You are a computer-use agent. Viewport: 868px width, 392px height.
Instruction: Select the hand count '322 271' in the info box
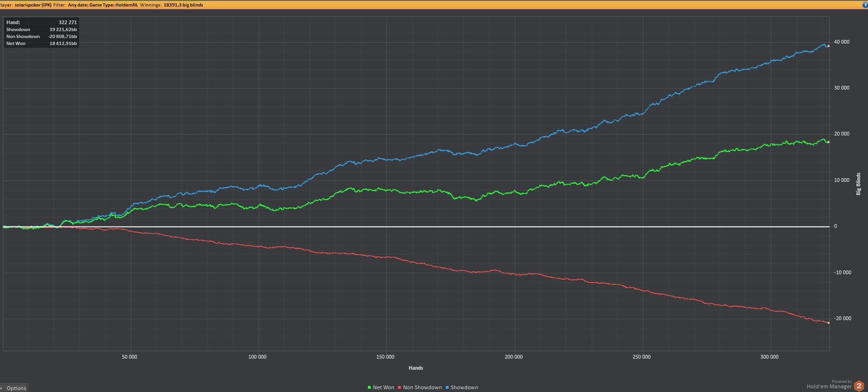coord(68,22)
